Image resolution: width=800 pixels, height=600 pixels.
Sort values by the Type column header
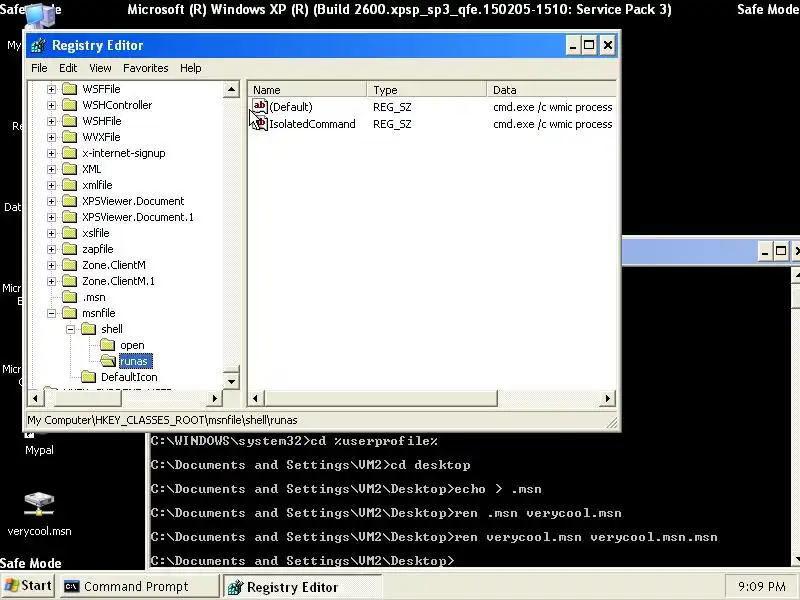(x=427, y=90)
